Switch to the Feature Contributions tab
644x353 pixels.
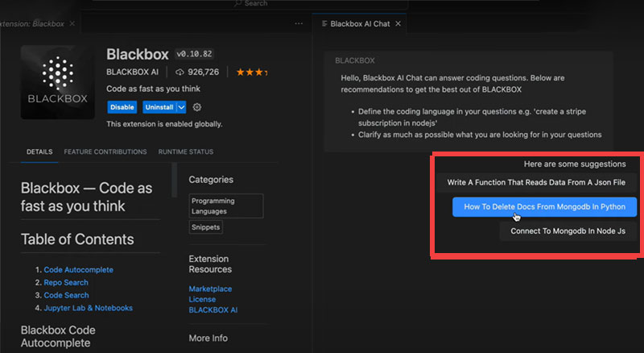pyautogui.click(x=105, y=152)
